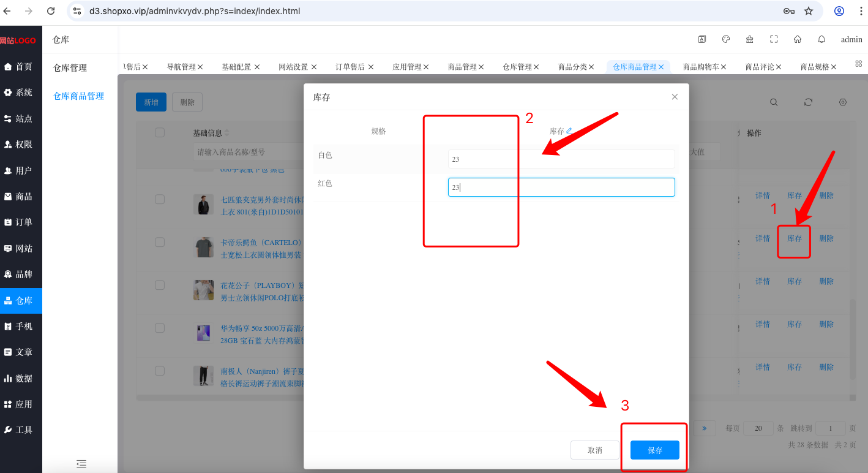Screen dimensions: 868x473
Task: Click the clear cache broom icon
Action: tap(750, 39)
